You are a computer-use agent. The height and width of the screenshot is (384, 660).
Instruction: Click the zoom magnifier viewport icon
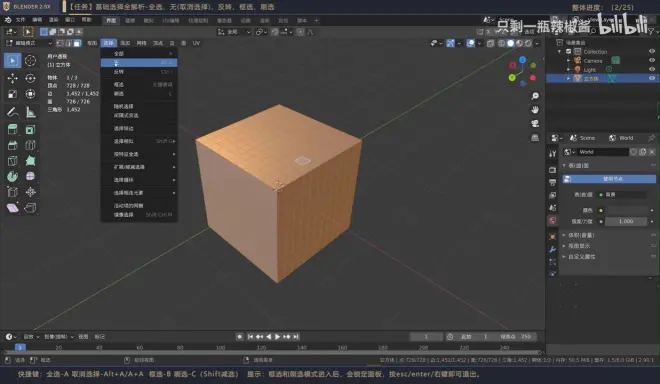coord(535,96)
